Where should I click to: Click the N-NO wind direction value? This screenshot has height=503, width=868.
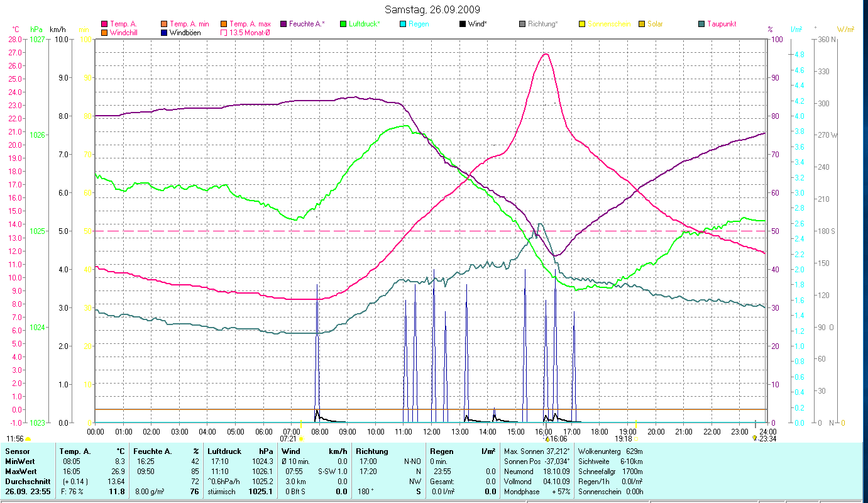pos(411,462)
